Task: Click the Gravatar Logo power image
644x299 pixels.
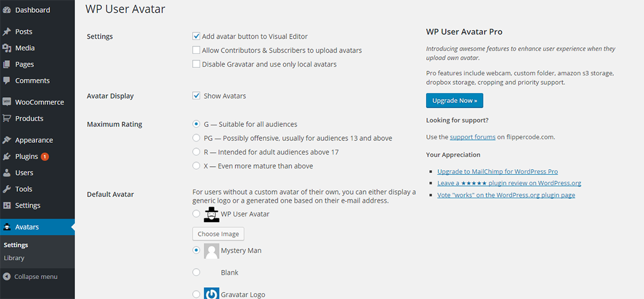Action: [211, 294]
